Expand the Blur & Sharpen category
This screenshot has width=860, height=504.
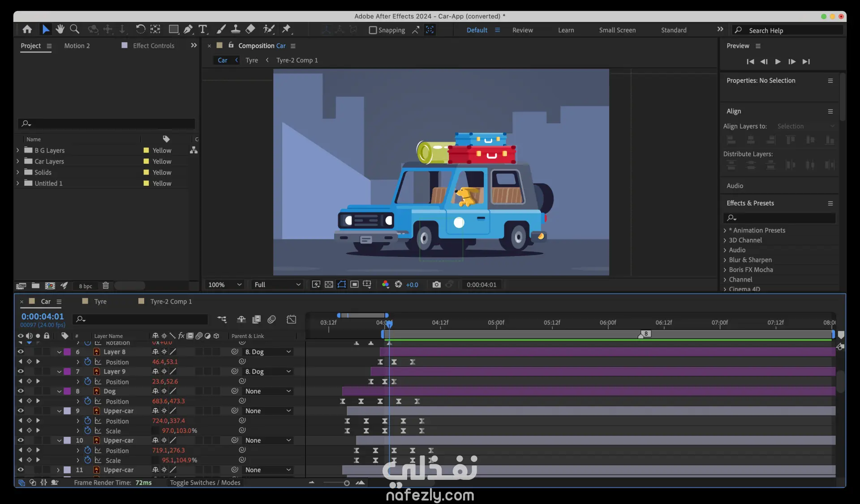coord(725,260)
